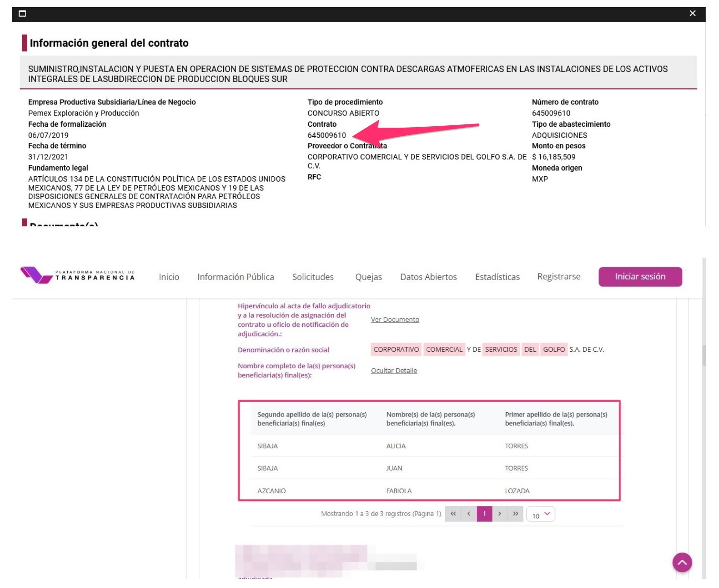Select the amount $ 16,185,509
Screen dimensions: 719x588
click(554, 157)
